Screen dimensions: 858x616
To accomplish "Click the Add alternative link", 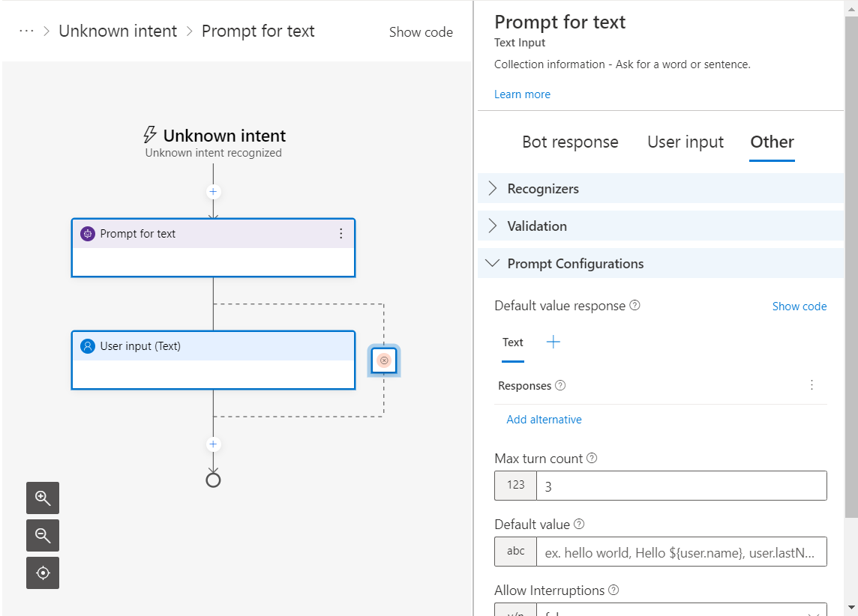I will coord(544,420).
